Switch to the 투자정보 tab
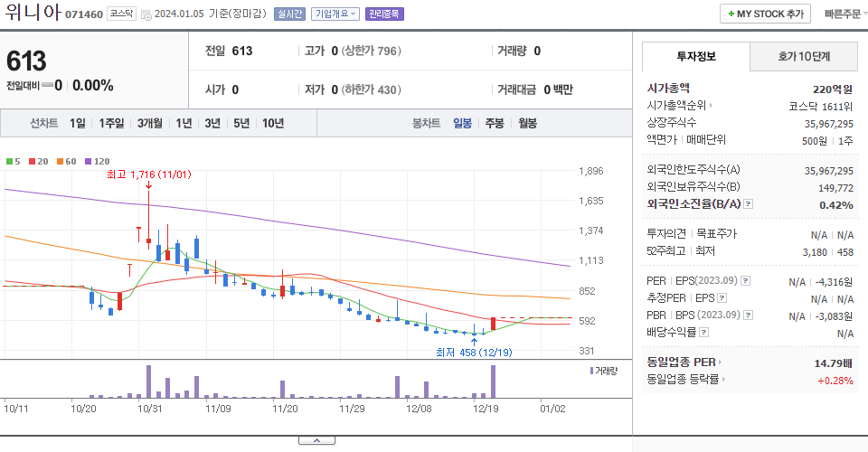Screen dimensions: 868x452 coord(696,56)
